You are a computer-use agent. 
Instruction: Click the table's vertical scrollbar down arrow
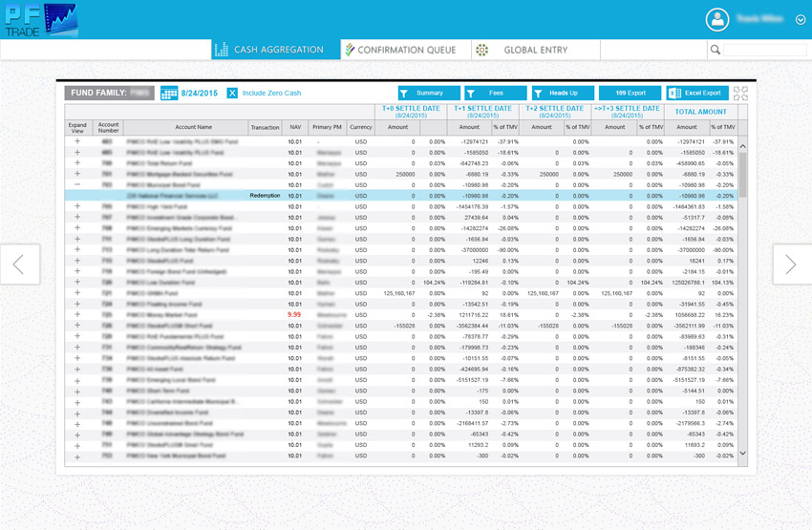(743, 454)
